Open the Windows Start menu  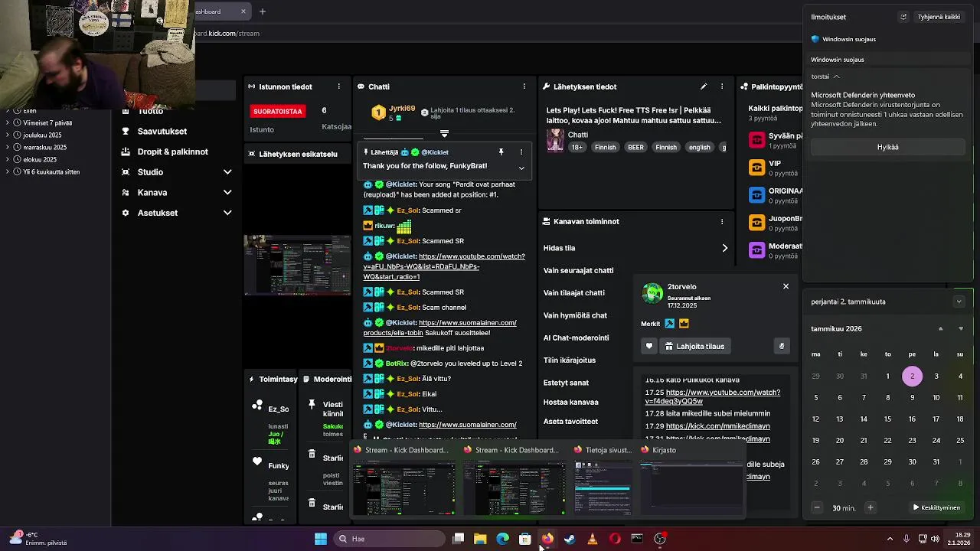tap(321, 539)
